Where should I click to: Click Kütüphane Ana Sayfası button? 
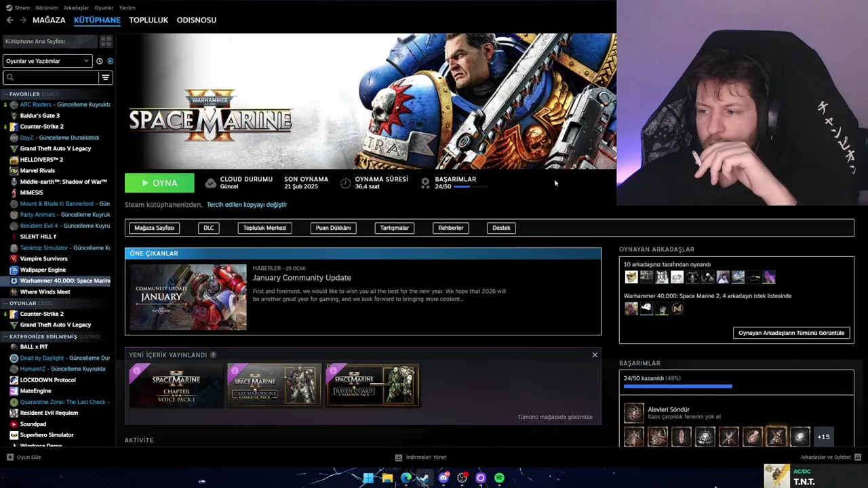[x=50, y=41]
